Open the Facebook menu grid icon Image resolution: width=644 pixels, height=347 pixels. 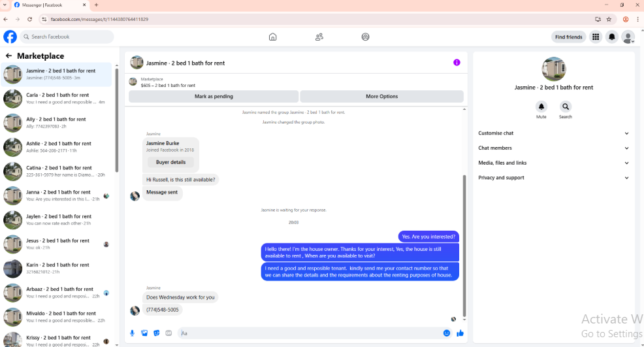(x=596, y=37)
